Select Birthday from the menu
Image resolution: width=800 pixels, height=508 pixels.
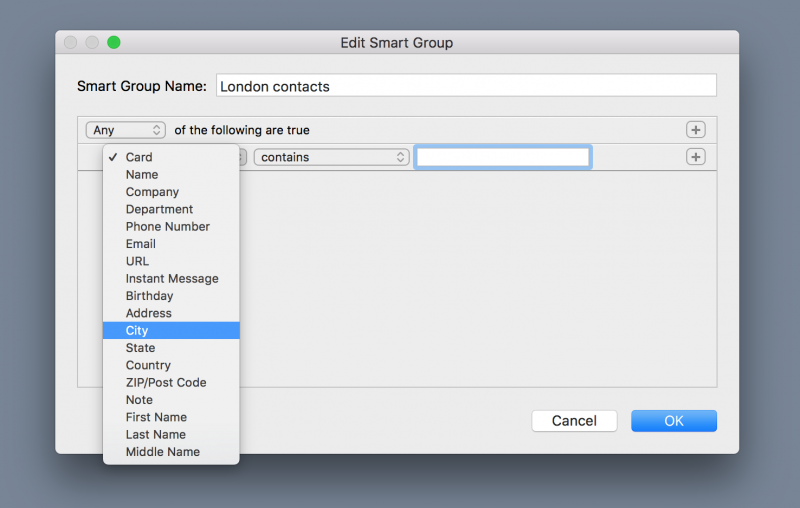click(171, 296)
